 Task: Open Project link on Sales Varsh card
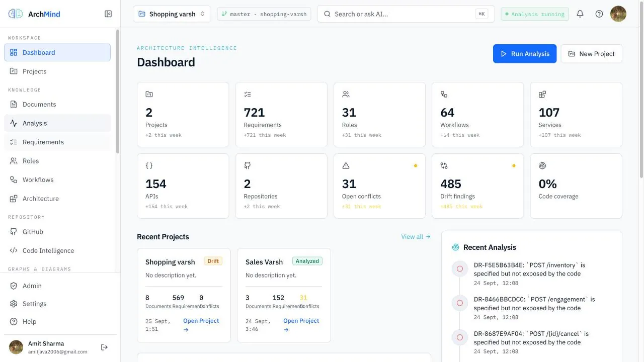[x=301, y=325]
